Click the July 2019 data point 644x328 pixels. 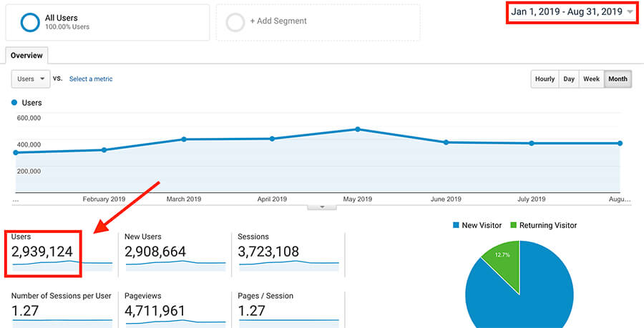[x=532, y=143]
